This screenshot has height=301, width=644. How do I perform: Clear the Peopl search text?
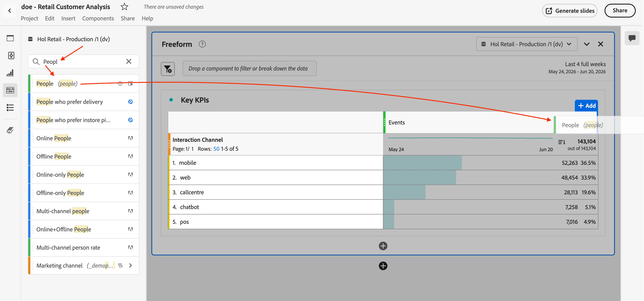[129, 62]
